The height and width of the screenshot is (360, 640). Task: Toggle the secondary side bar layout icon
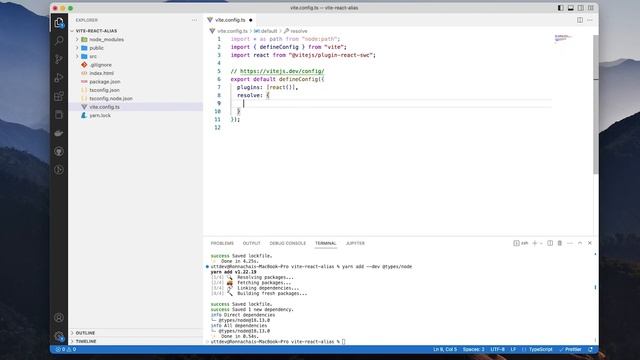click(x=580, y=8)
